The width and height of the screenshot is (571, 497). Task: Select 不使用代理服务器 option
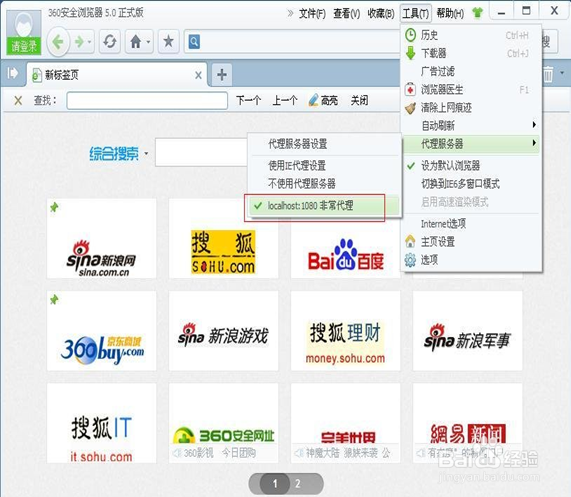325,184
